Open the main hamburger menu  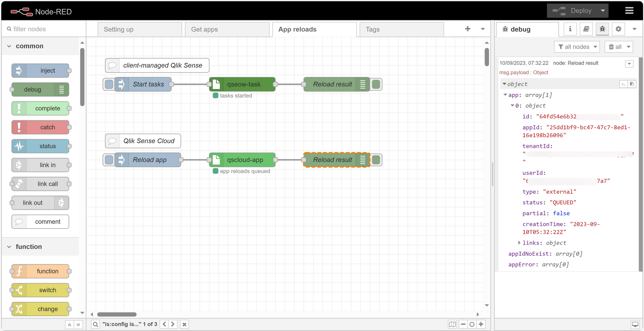pyautogui.click(x=629, y=11)
